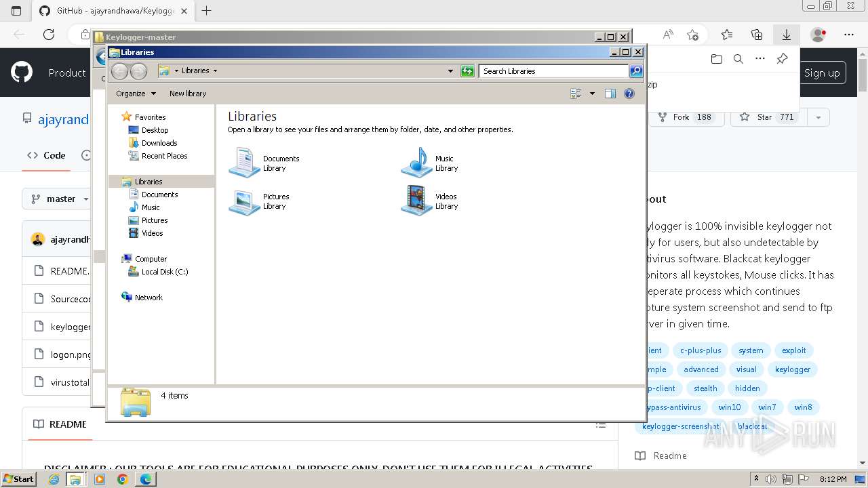
Task: Open the Documents library icon
Action: [243, 163]
